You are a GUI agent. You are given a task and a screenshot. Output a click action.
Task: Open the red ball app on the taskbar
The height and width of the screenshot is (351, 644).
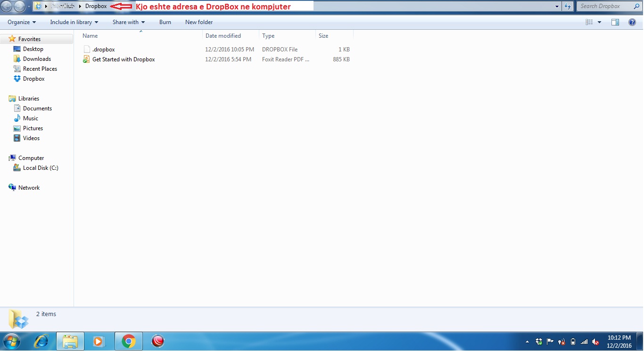click(157, 341)
